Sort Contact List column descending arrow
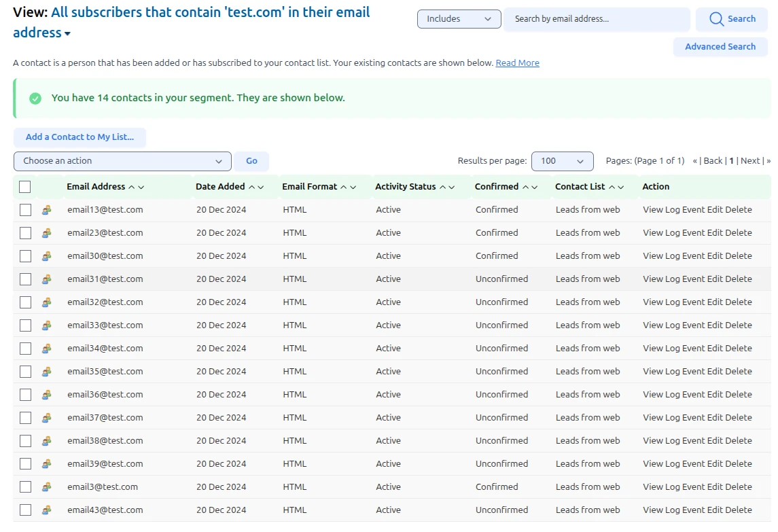 pos(621,187)
